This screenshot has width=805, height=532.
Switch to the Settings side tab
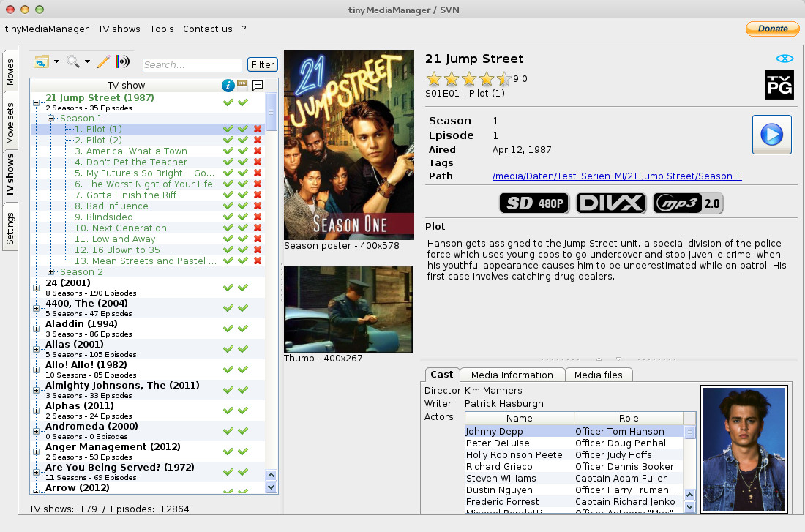tap(10, 228)
